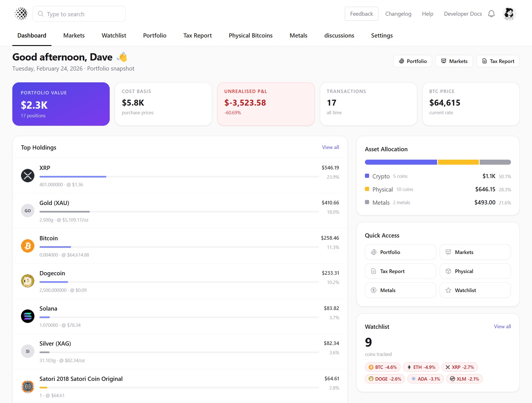Image resolution: width=532 pixels, height=403 pixels.
Task: Open Metals from Quick Access
Action: pos(400,290)
